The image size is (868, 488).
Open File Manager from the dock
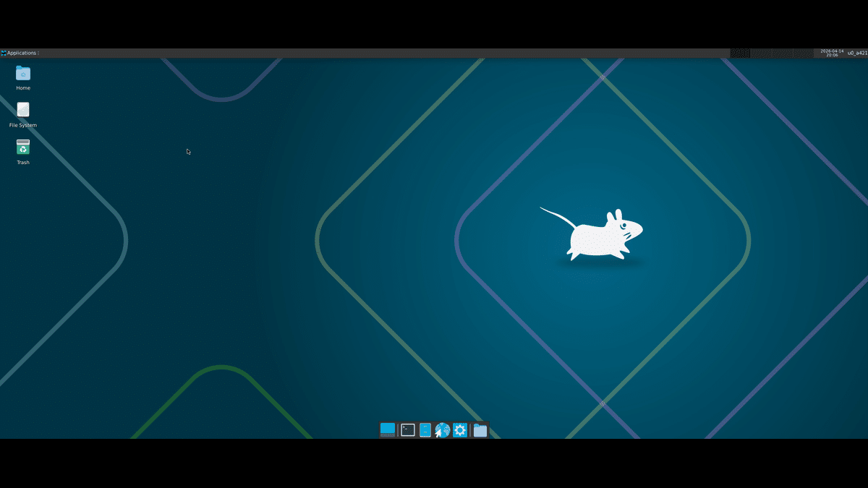tap(425, 430)
